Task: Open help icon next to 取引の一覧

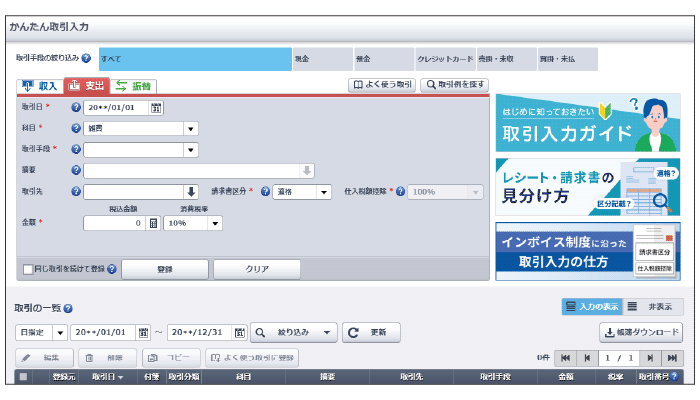Action: click(68, 308)
